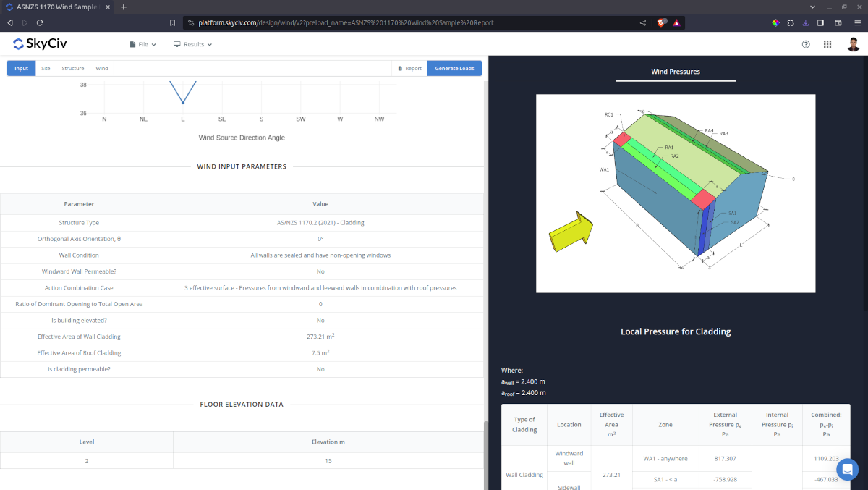Bookmark this page using bookmark icon
Screen dimensions: 868x490
point(173,22)
